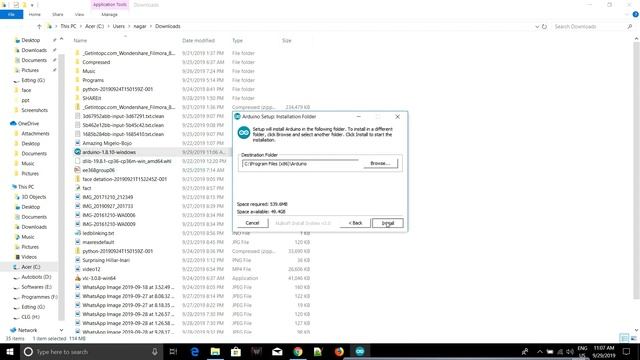Select Softwares (E:) drive
This screenshot has width=640, height=360.
[36, 287]
